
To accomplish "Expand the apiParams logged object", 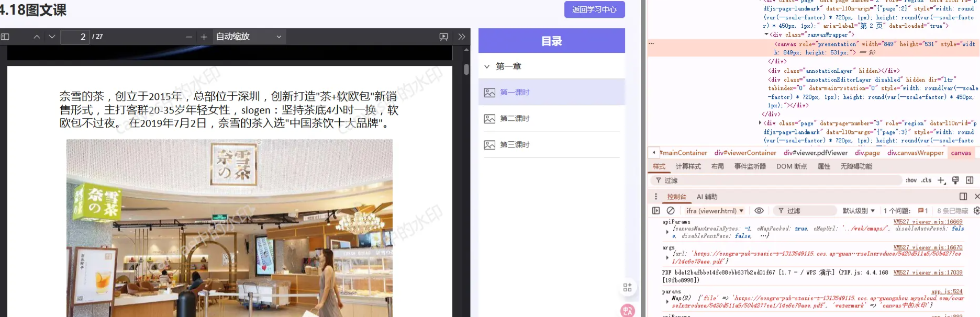I will [667, 232].
